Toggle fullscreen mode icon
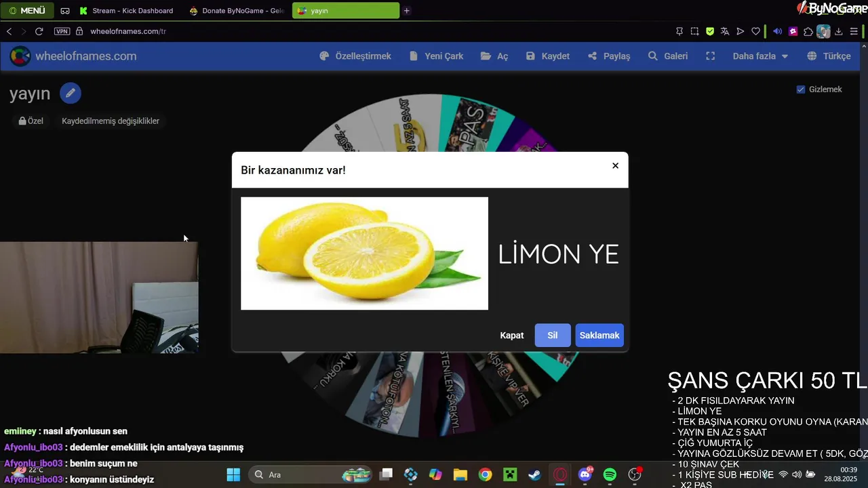The height and width of the screenshot is (488, 868). point(711,56)
